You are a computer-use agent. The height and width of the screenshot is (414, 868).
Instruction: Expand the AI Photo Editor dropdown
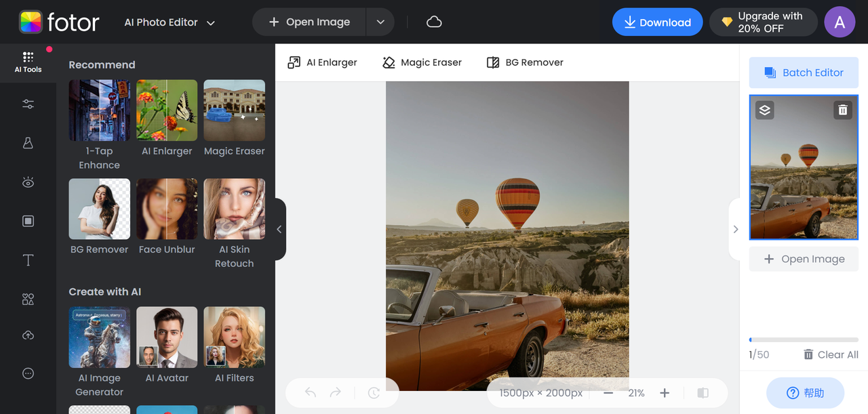pos(170,22)
